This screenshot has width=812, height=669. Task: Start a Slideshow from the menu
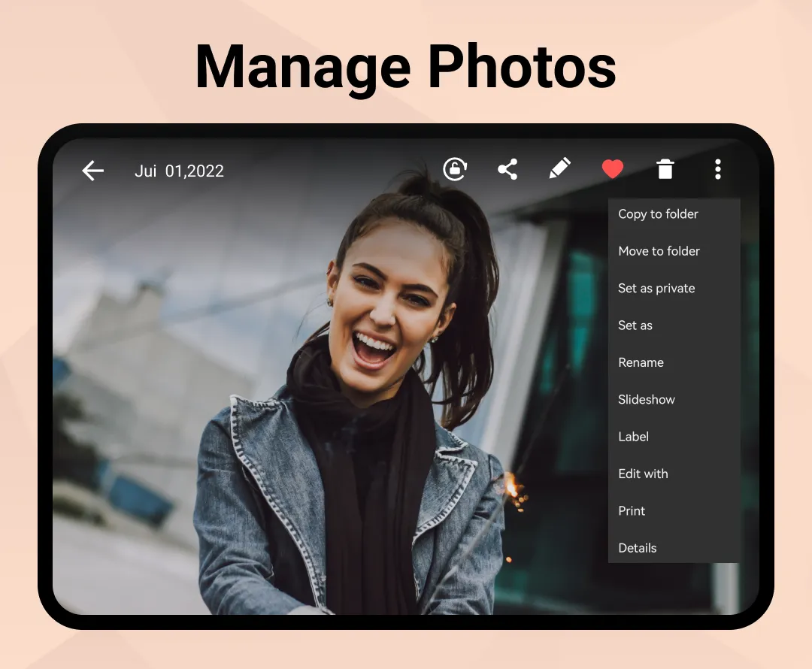click(647, 399)
